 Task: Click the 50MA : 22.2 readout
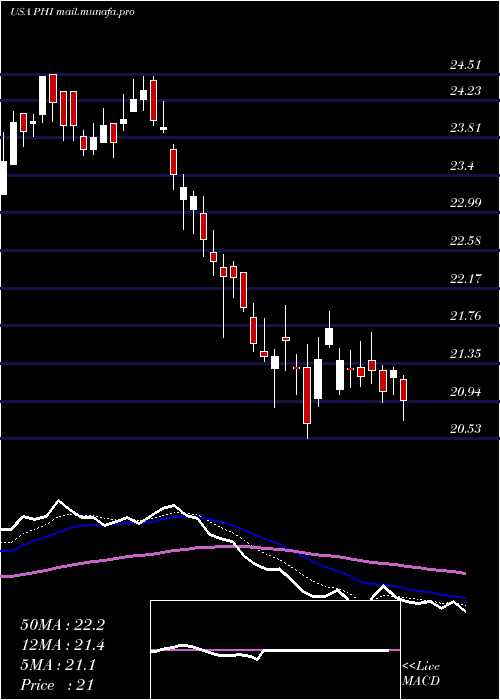(62, 625)
